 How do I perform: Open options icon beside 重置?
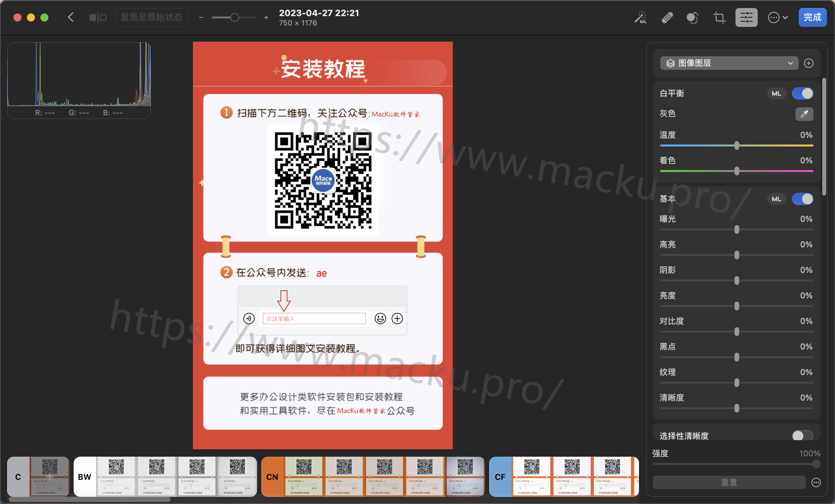pyautogui.click(x=816, y=482)
